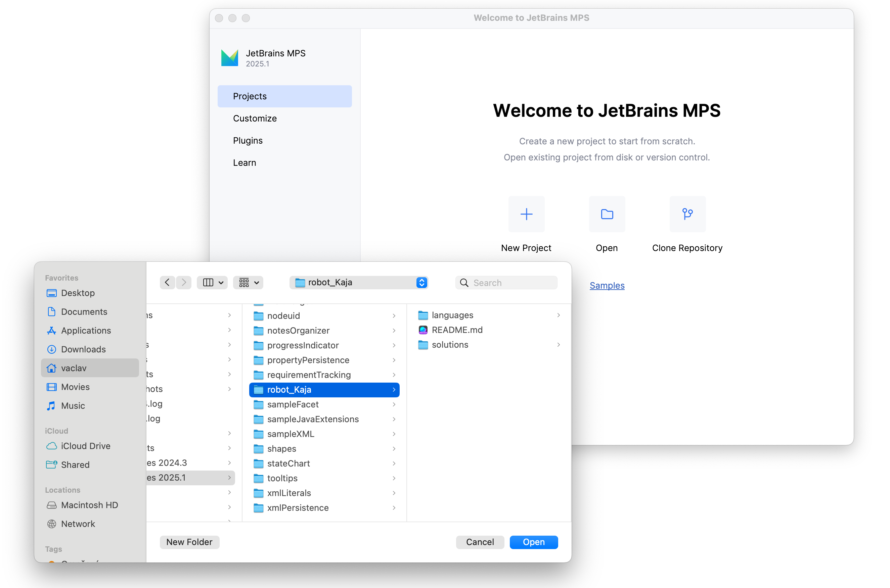Open iCloud Drive in the sidebar

pos(86,446)
